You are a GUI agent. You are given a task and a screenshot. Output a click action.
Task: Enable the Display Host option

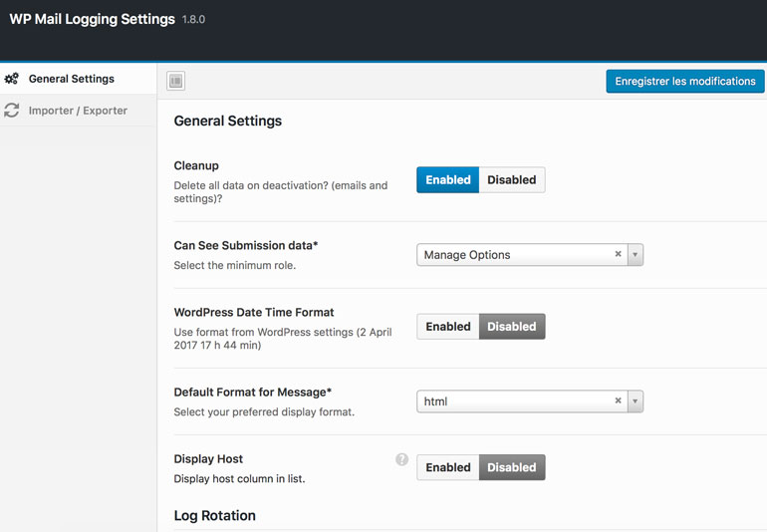[448, 467]
